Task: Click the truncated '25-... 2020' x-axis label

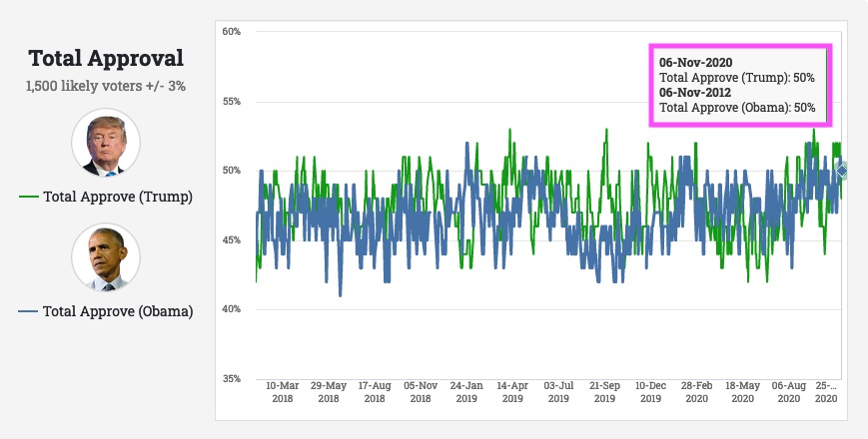Action: tap(826, 392)
